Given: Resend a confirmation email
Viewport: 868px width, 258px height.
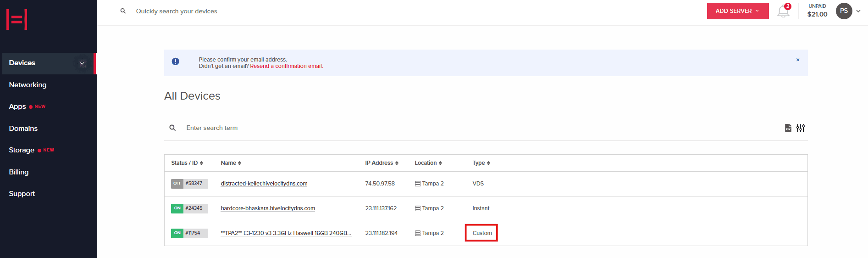Looking at the screenshot, I should click(286, 66).
